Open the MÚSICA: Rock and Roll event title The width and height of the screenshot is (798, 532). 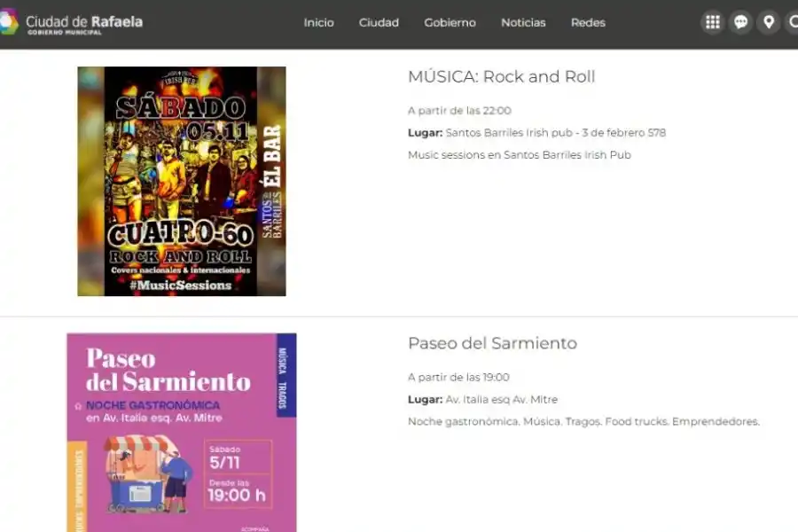click(500, 77)
